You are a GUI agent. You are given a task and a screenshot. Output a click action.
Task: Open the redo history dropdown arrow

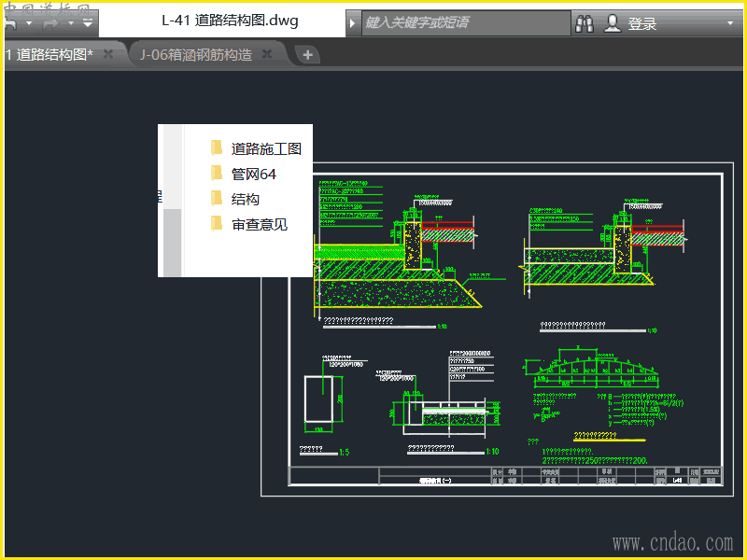tap(71, 22)
